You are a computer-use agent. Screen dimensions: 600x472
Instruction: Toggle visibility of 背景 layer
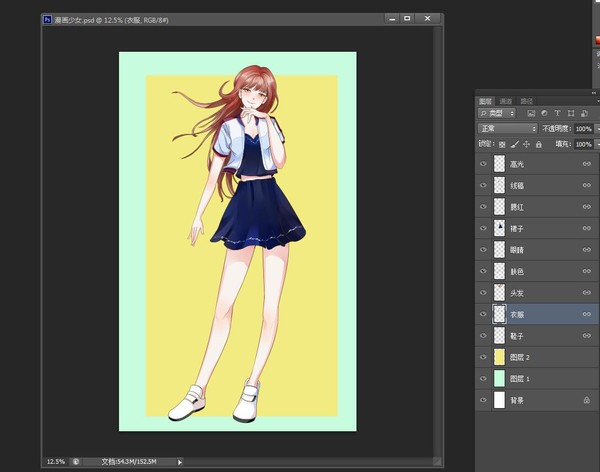483,400
